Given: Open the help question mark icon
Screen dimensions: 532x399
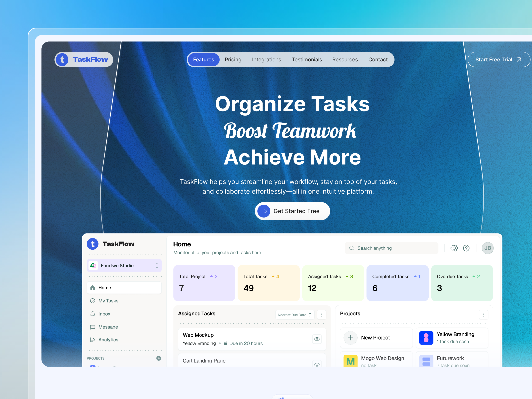Looking at the screenshot, I should tap(466, 248).
